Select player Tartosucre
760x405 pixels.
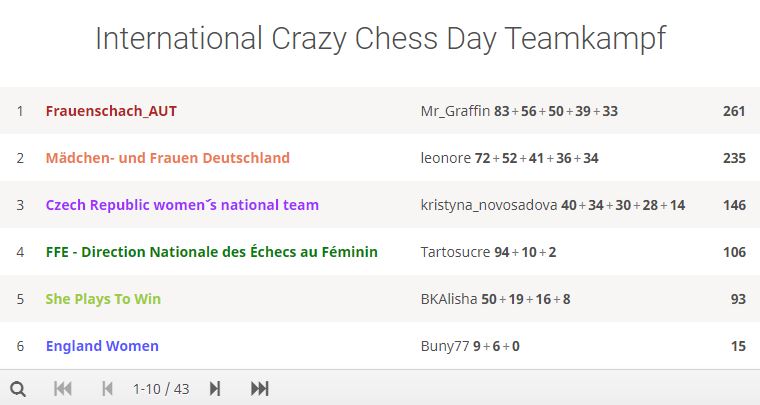pos(455,252)
